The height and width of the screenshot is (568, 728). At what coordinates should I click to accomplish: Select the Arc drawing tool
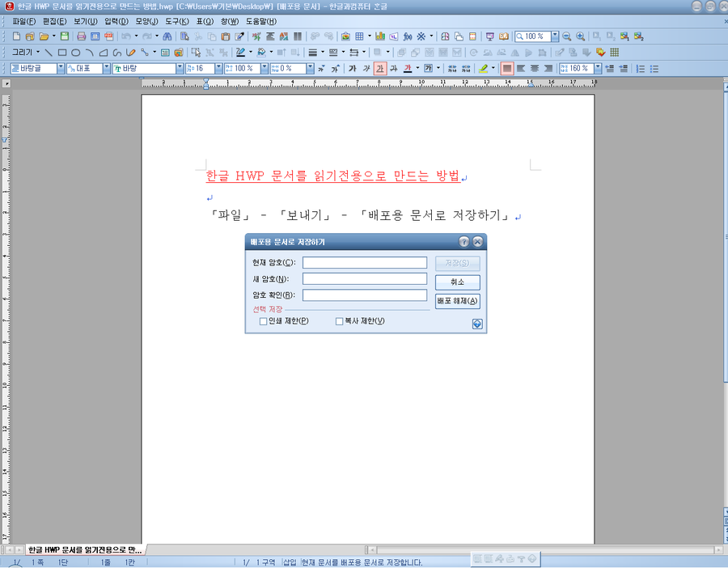[90, 53]
